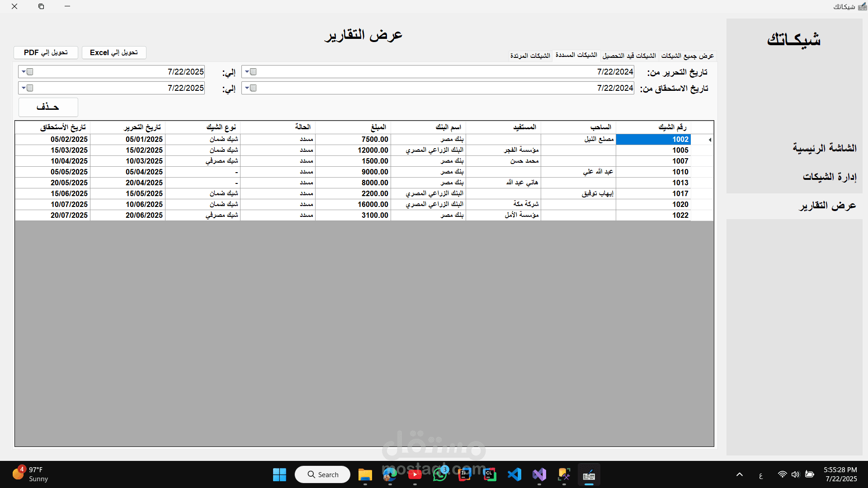Click the volume icon in system tray
Image resolution: width=868 pixels, height=488 pixels.
(x=795, y=474)
